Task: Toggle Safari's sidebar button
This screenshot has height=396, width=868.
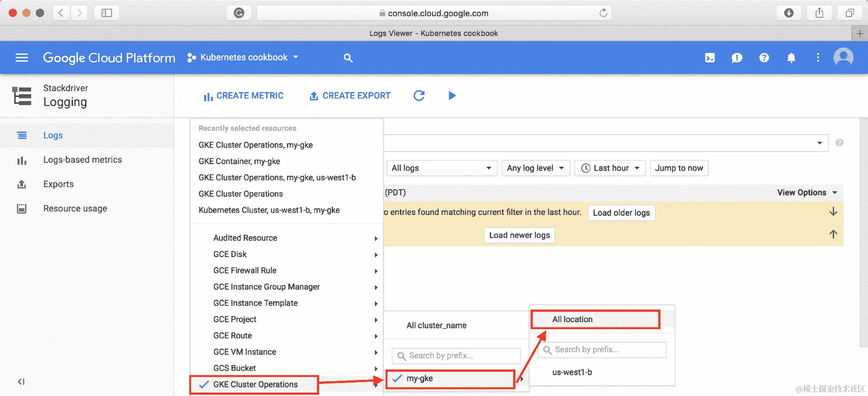Action: tap(107, 13)
